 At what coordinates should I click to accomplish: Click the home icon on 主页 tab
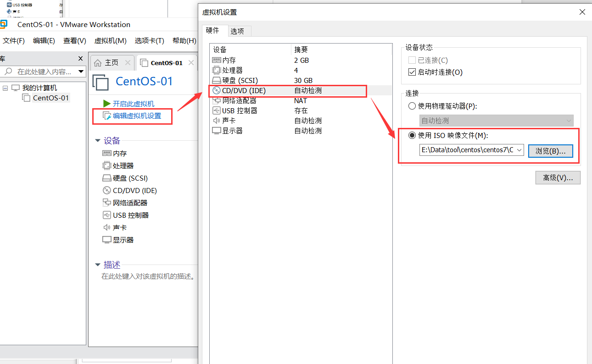(98, 63)
